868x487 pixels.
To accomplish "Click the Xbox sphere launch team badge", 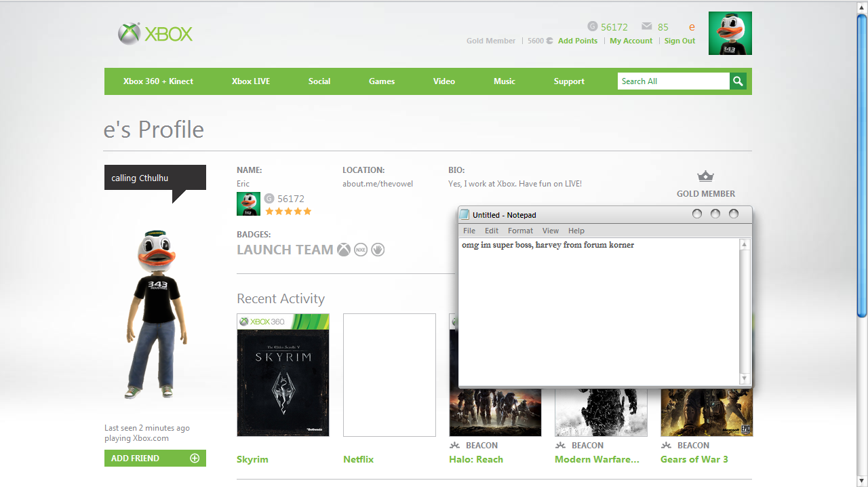I will [344, 250].
